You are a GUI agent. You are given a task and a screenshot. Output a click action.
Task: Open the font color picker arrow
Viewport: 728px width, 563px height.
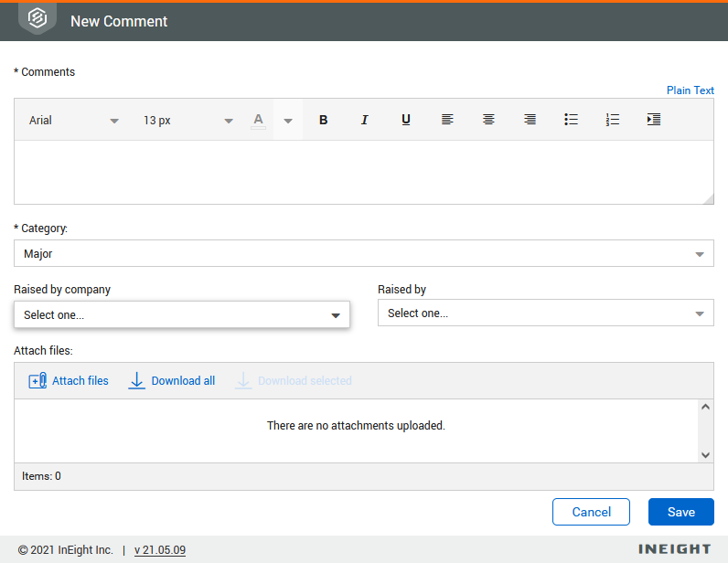click(x=288, y=121)
